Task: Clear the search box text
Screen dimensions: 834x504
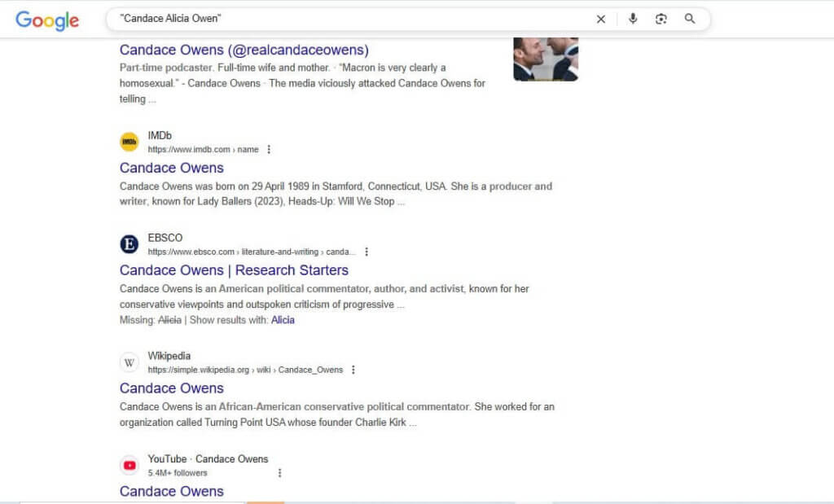Action: (x=601, y=20)
